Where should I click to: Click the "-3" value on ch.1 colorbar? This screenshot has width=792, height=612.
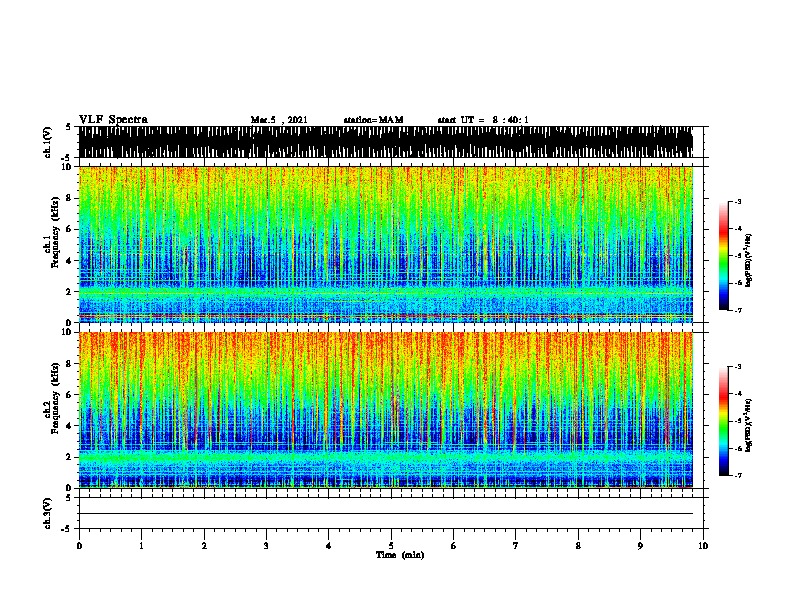coord(738,201)
